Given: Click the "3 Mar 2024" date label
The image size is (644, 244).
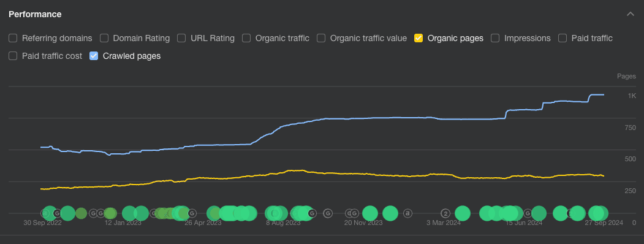Looking at the screenshot, I should 443,223.
